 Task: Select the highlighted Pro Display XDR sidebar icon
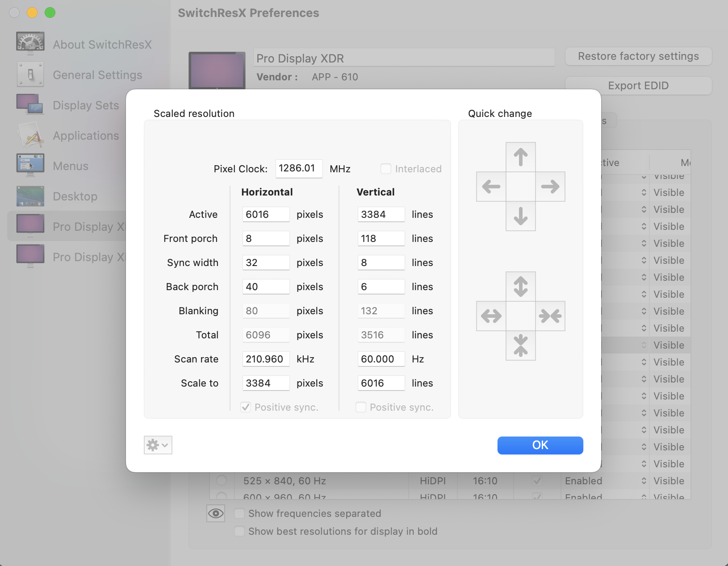[30, 226]
